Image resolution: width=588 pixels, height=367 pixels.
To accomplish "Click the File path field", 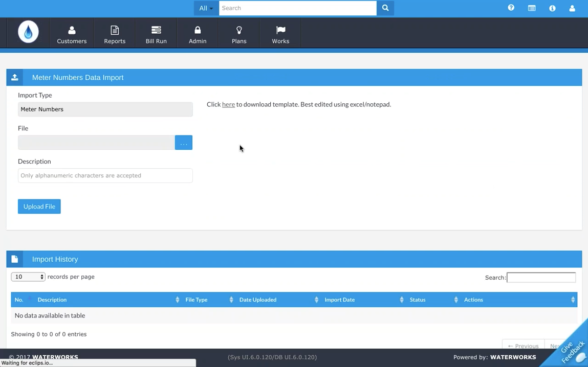I will (x=96, y=143).
